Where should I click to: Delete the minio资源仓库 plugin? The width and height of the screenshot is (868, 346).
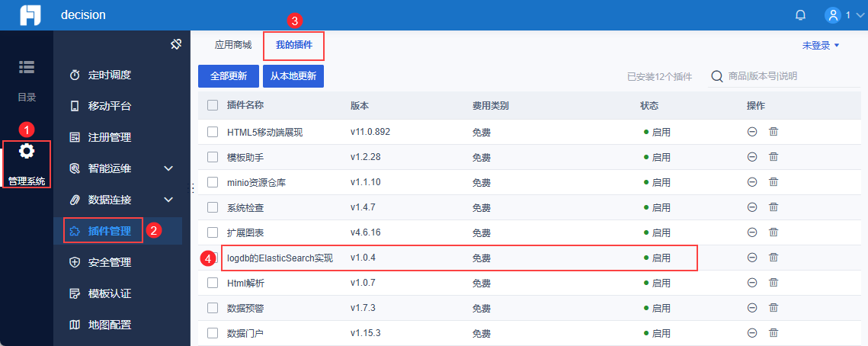[x=774, y=182]
